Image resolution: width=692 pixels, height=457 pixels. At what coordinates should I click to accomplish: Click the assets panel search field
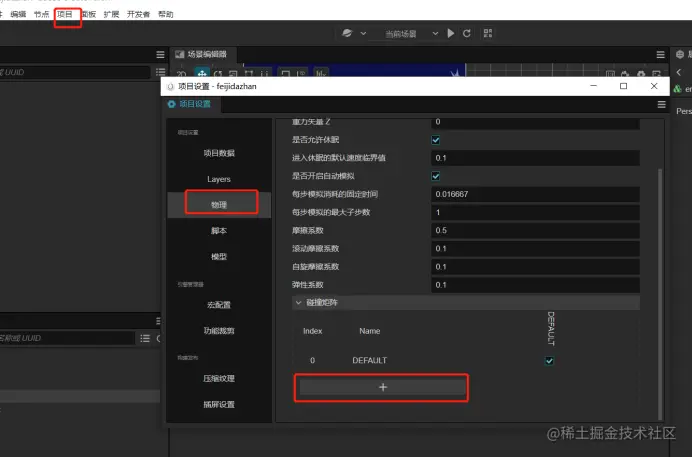(x=67, y=338)
